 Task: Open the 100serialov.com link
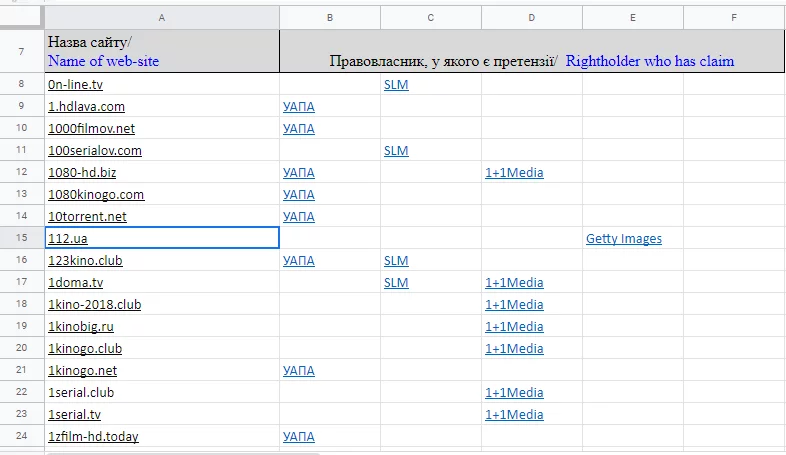pyautogui.click(x=95, y=151)
